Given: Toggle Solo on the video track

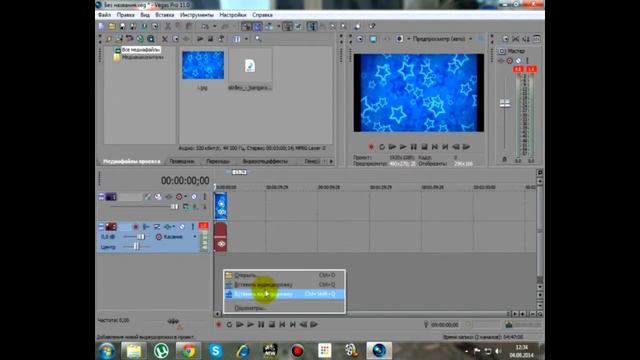Looking at the screenshot, I should 204,197.
